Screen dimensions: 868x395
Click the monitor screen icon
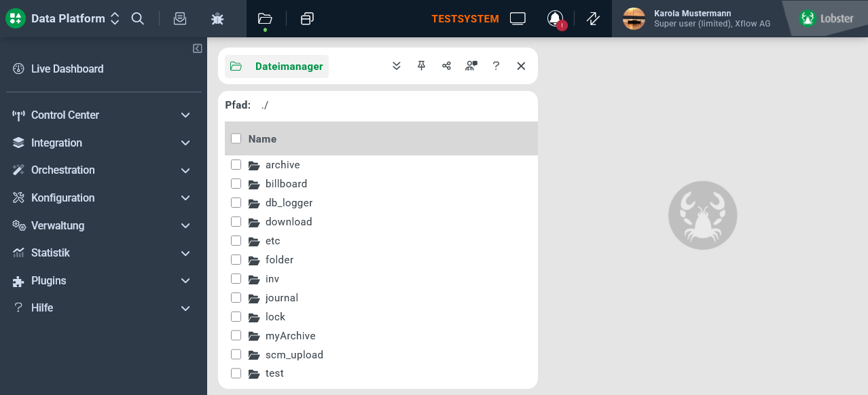[518, 18]
